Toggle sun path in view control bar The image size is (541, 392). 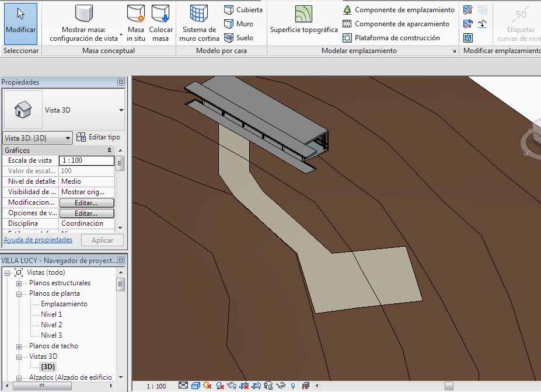click(x=207, y=386)
